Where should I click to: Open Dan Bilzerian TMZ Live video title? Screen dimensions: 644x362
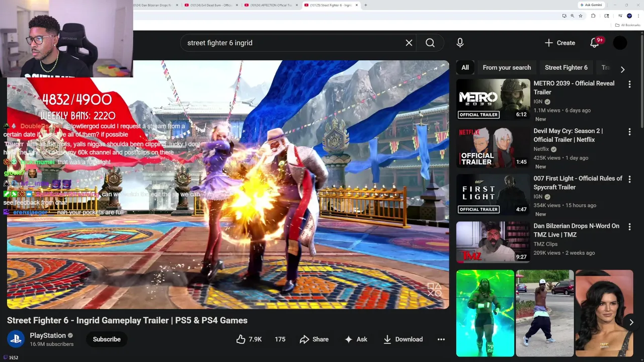576,230
